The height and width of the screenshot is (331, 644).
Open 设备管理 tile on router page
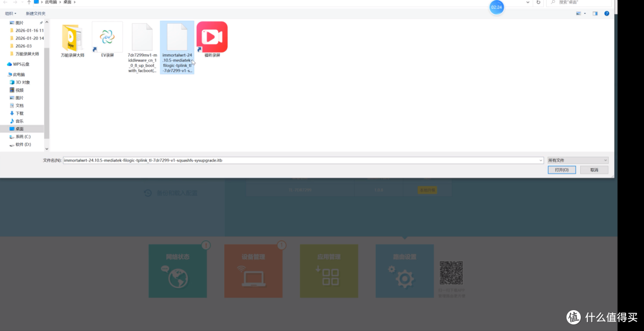(253, 271)
